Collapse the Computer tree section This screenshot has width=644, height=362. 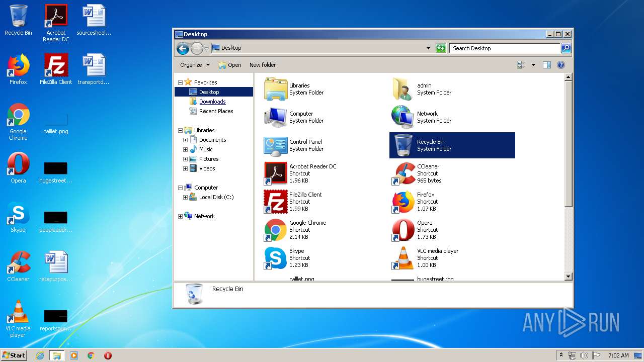click(180, 188)
